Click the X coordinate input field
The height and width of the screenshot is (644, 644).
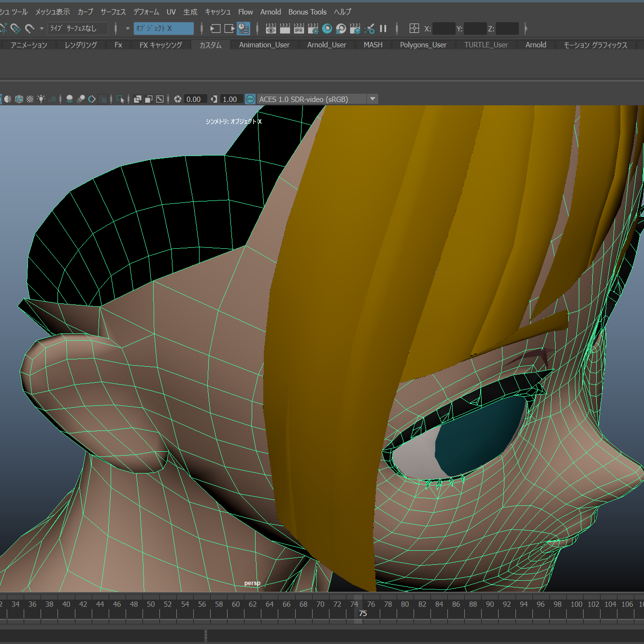tap(444, 29)
